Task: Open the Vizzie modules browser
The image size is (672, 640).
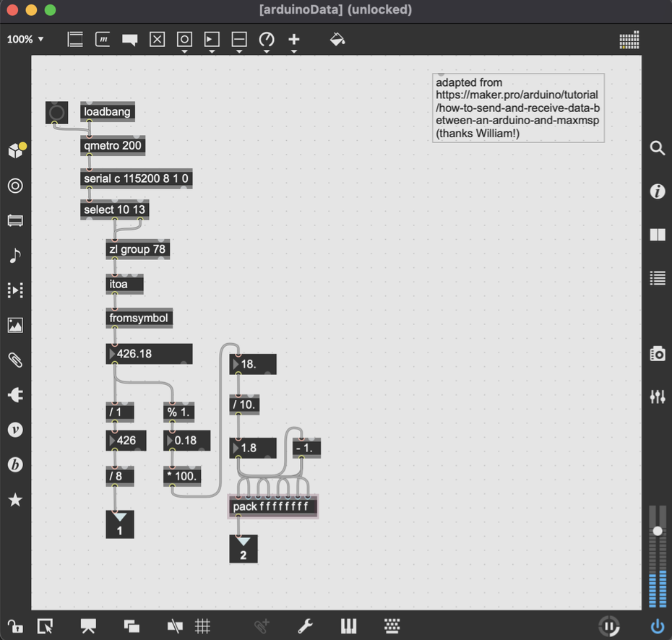Action: click(x=15, y=430)
